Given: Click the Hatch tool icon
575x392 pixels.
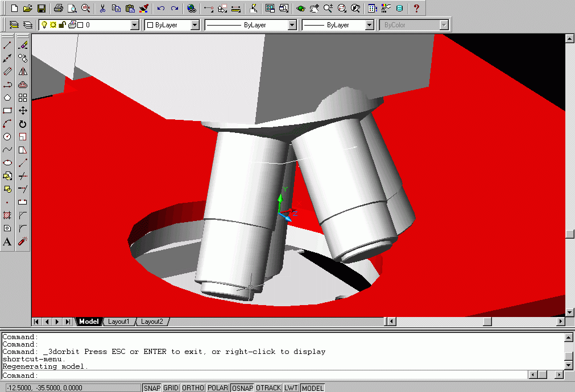Looking at the screenshot, I should [x=7, y=215].
